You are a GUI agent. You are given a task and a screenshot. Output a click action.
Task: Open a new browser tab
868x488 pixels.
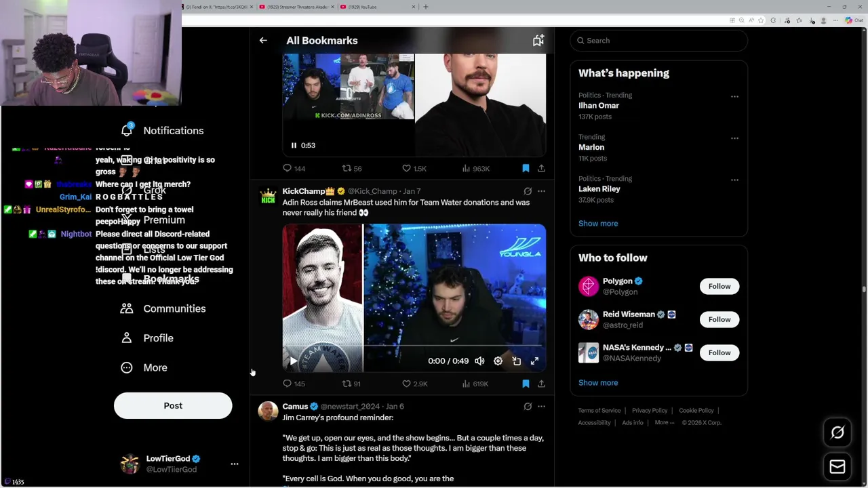[x=426, y=7]
